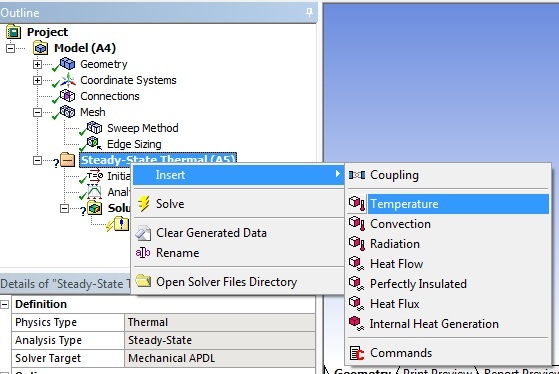The width and height of the screenshot is (559, 374).
Task: Select the Steady-State Thermal (A5) label
Action: click(158, 159)
